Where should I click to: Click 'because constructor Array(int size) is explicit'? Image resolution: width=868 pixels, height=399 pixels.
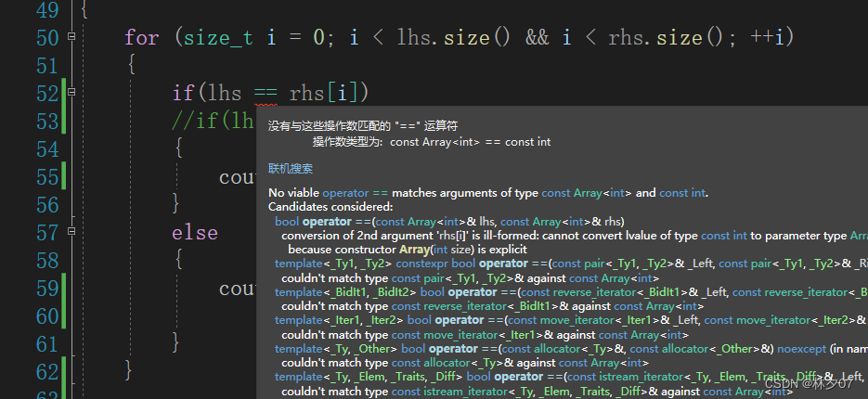408,250
